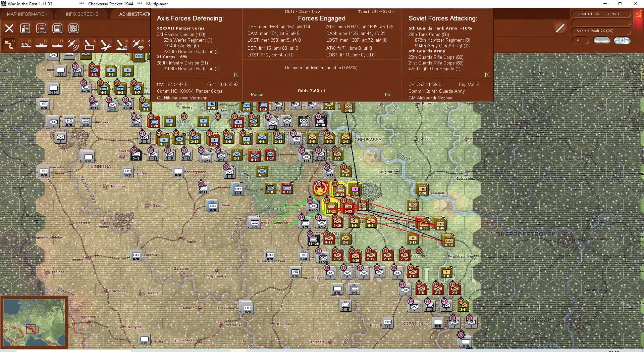
Task: Click GM Aleksandr Ryzhov leader name
Action: pos(430,98)
